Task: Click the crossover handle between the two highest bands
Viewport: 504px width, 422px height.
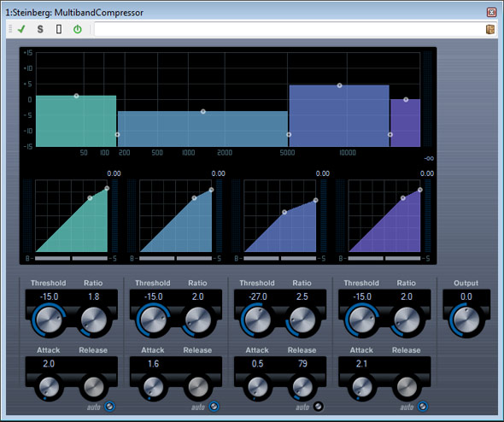Action: pos(390,135)
